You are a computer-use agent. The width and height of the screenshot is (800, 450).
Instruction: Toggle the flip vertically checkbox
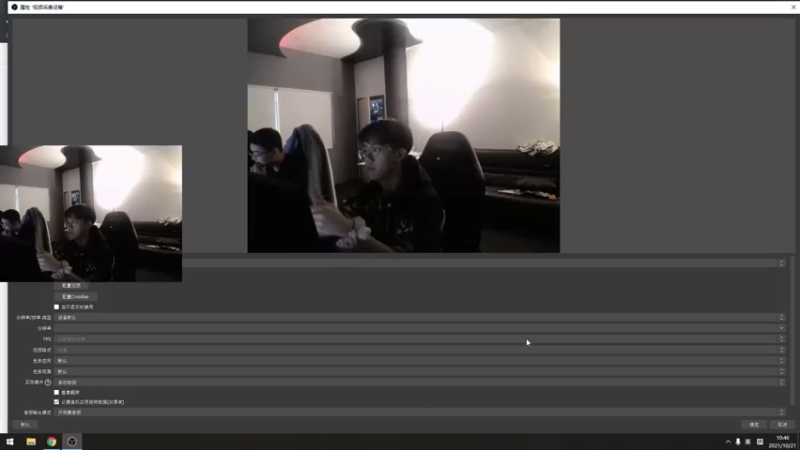point(57,392)
